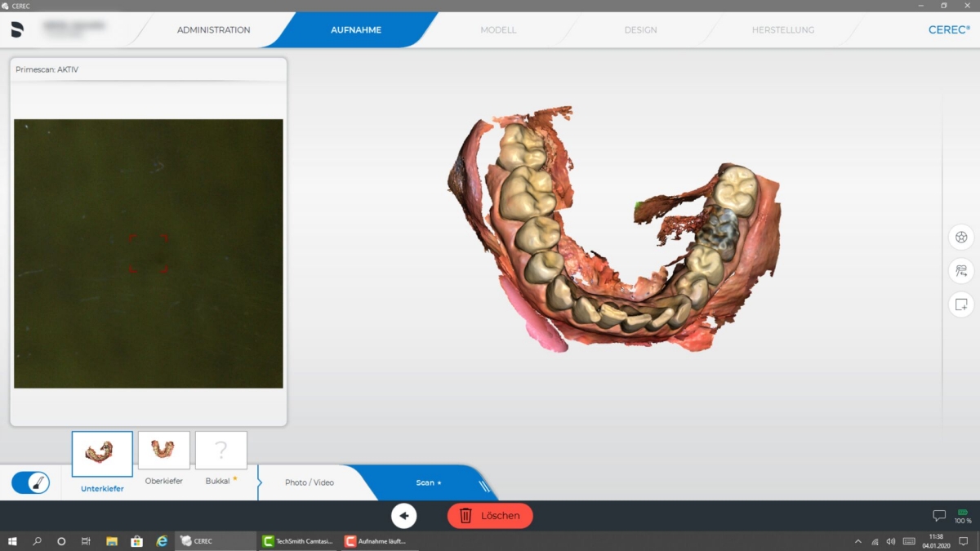Open network status tray icon

pyautogui.click(x=875, y=541)
